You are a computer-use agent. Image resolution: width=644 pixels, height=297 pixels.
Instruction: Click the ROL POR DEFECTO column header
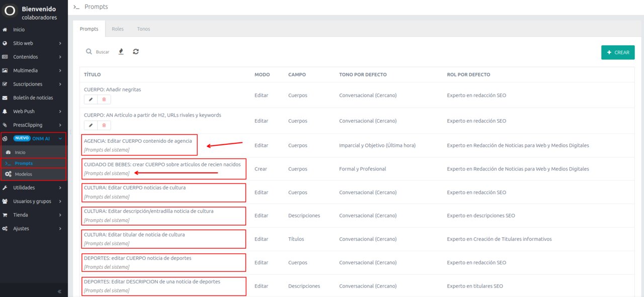click(x=468, y=74)
